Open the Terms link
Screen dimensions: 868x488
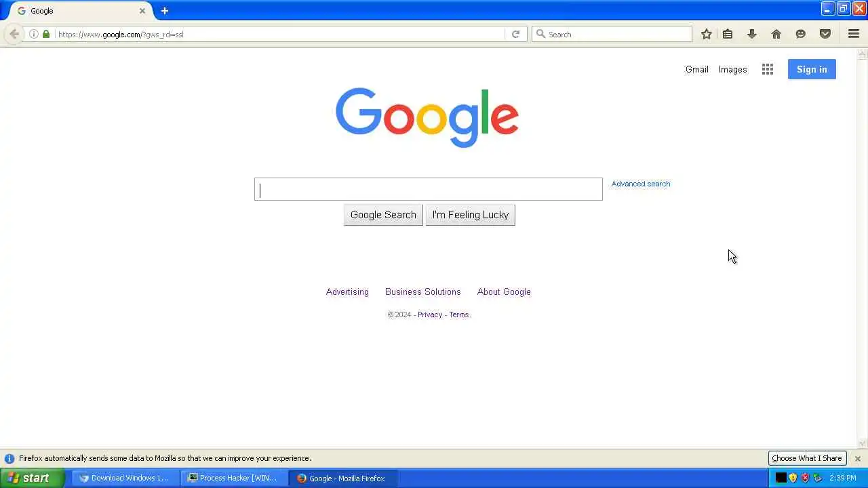[459, 314]
